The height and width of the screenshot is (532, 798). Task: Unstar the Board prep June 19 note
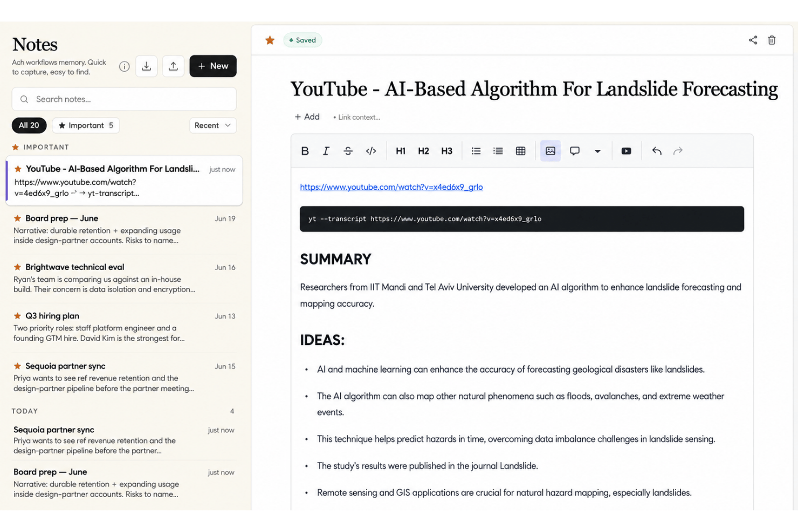point(17,218)
